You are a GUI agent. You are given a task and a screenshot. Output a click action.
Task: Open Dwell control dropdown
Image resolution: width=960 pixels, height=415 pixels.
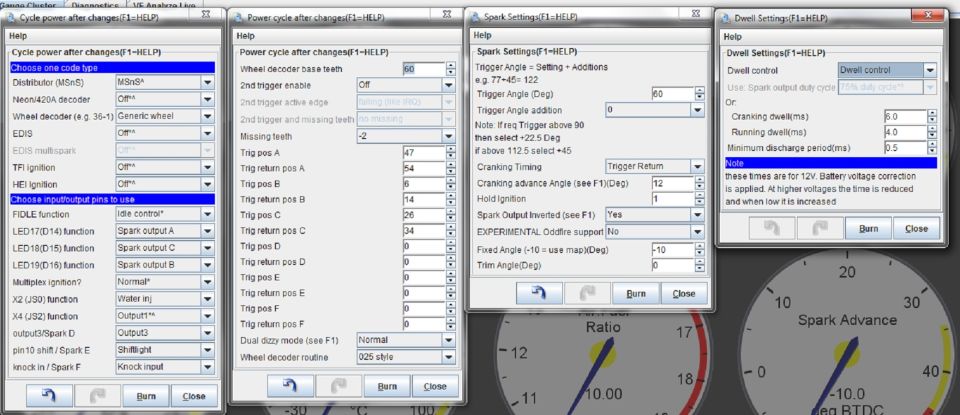(x=887, y=70)
